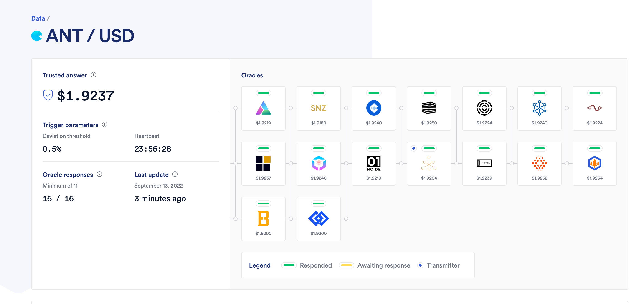644x304 pixels.
Task: Select the SNZ oracle card
Action: click(318, 108)
